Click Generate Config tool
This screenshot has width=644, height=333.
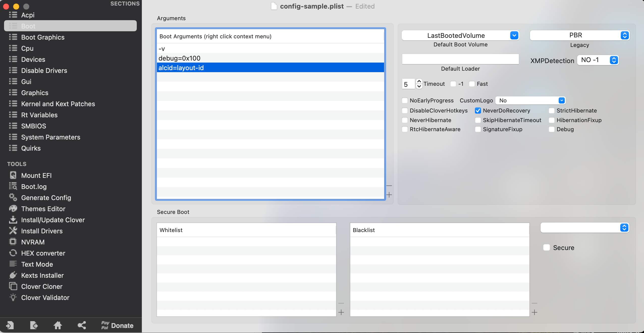[46, 198]
